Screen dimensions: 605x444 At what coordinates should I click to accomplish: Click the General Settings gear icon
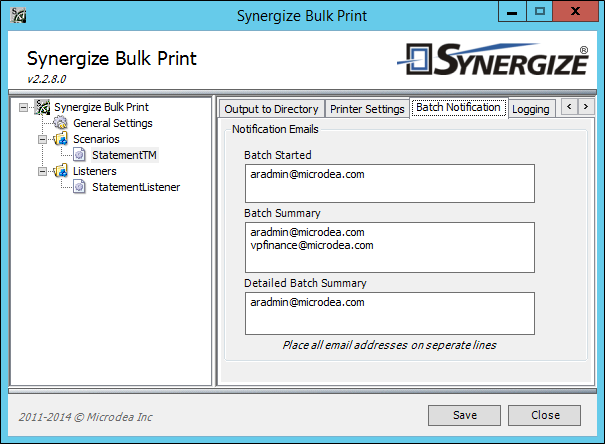click(60, 123)
